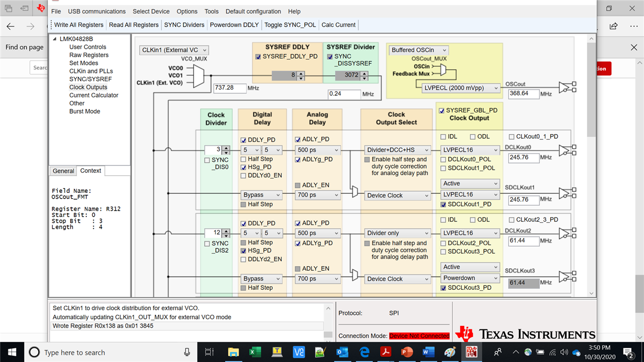Viewport: 644px width, 362px height.
Task: Open Paint from the taskbar
Action: (450, 352)
